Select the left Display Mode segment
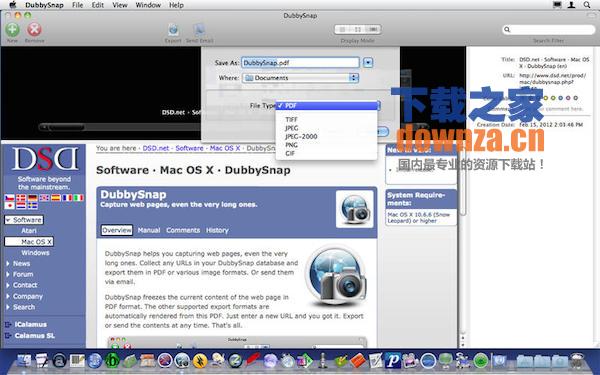Screen dimensions: 600x375 point(342,29)
